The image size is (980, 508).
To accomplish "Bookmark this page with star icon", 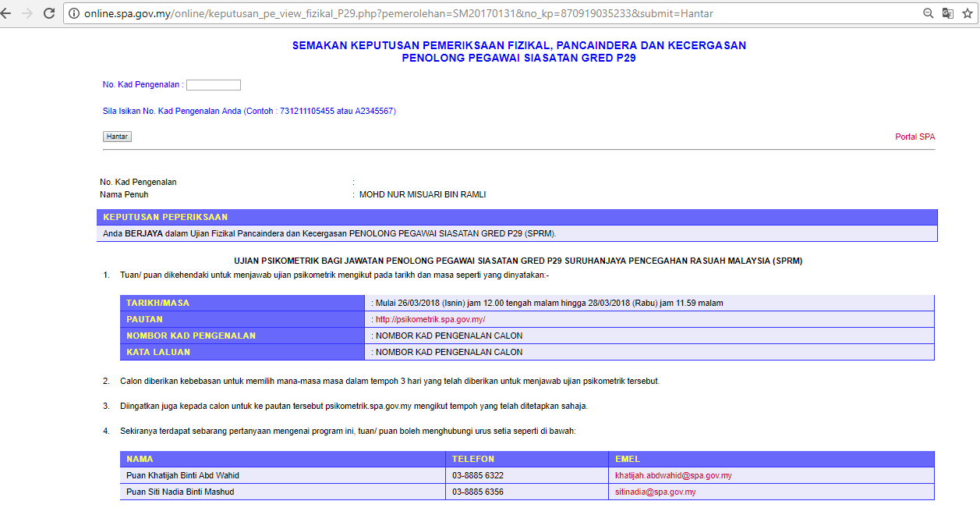I will 967,13.
